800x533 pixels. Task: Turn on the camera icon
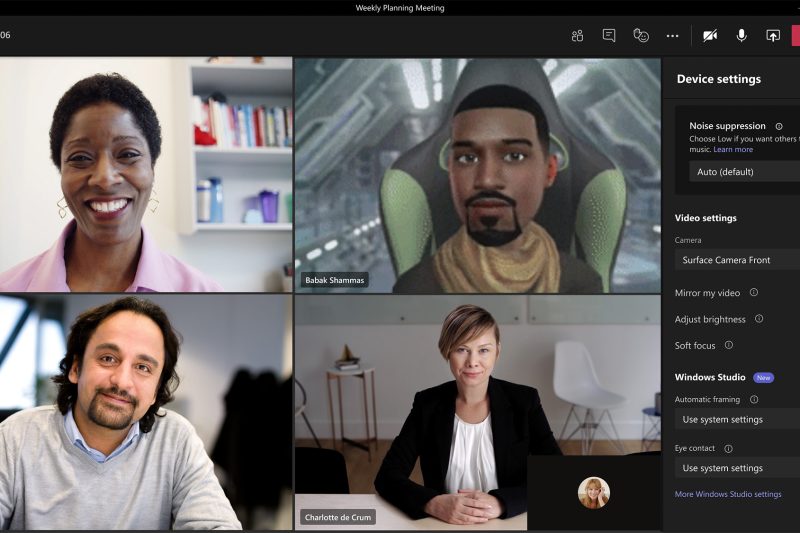[x=710, y=36]
